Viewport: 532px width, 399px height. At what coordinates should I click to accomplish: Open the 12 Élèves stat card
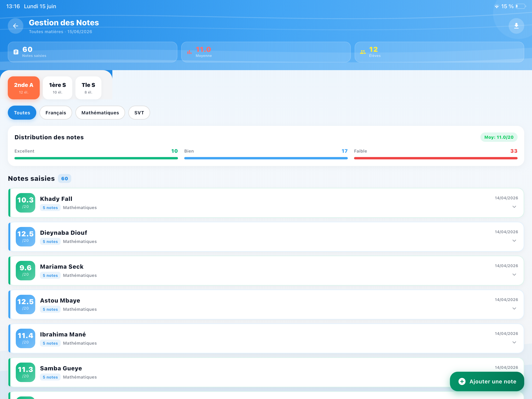point(439,52)
